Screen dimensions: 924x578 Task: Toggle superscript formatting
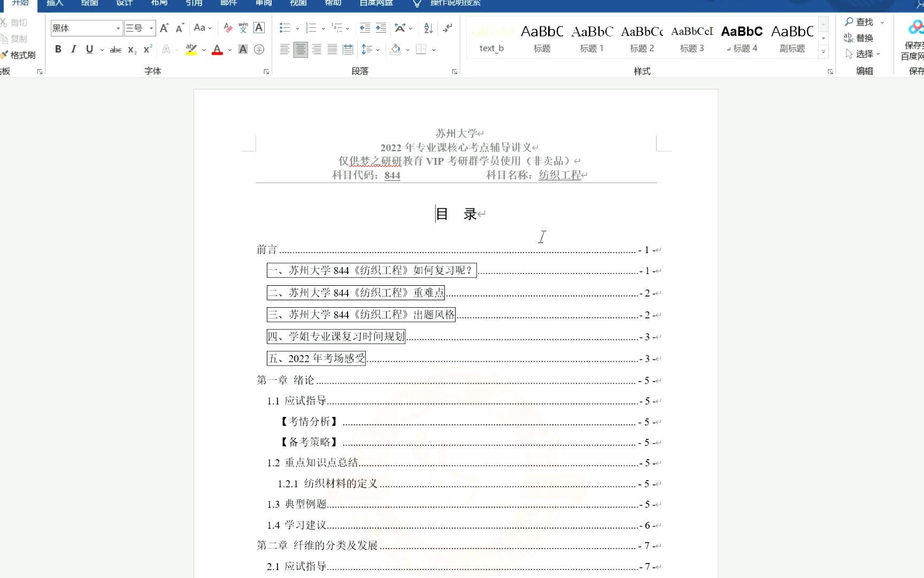tap(148, 49)
